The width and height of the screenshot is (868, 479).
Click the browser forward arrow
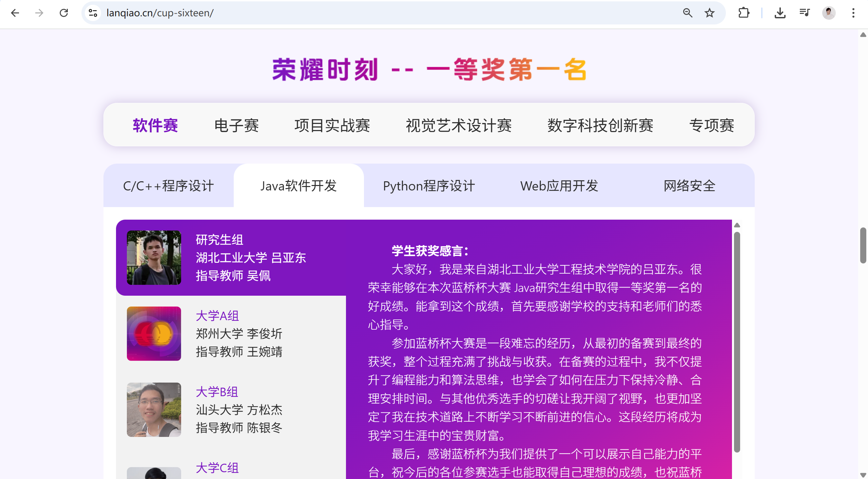pos(39,13)
